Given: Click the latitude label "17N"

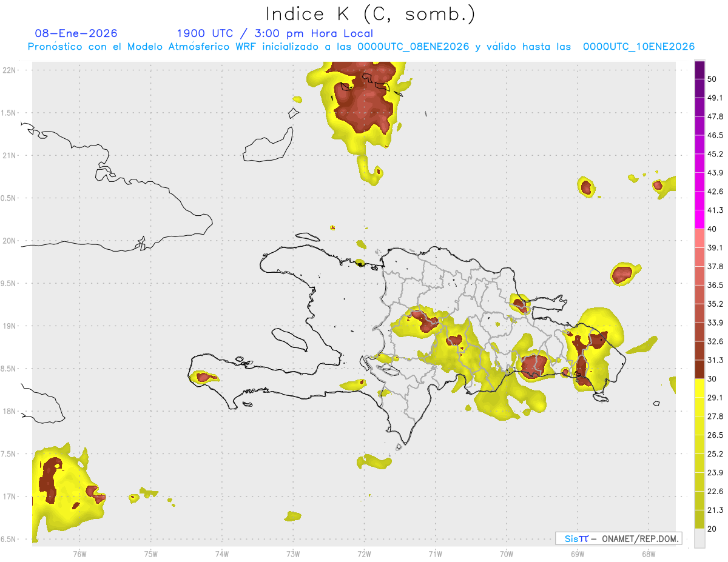Looking at the screenshot, I should click(x=10, y=497).
